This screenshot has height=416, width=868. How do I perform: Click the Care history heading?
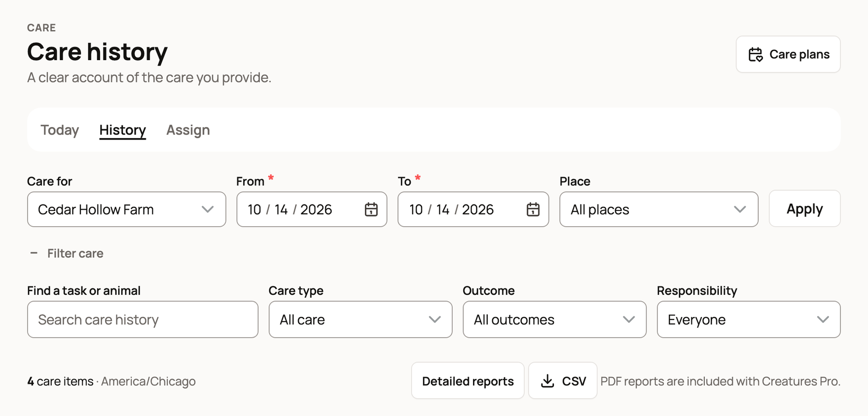[x=98, y=52]
